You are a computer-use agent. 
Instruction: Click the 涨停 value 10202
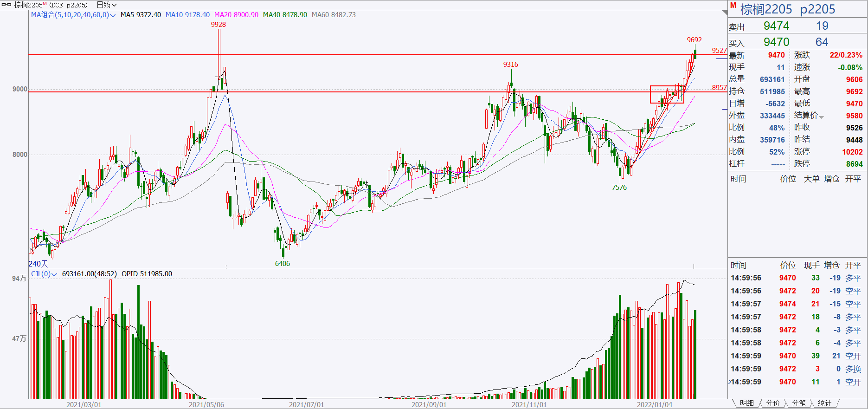[x=853, y=152]
